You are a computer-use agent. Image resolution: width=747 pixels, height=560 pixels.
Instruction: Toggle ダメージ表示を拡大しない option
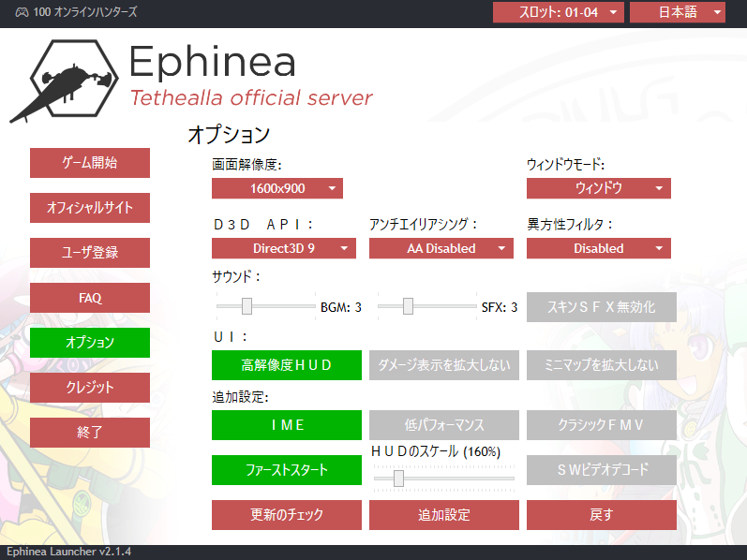(x=444, y=365)
